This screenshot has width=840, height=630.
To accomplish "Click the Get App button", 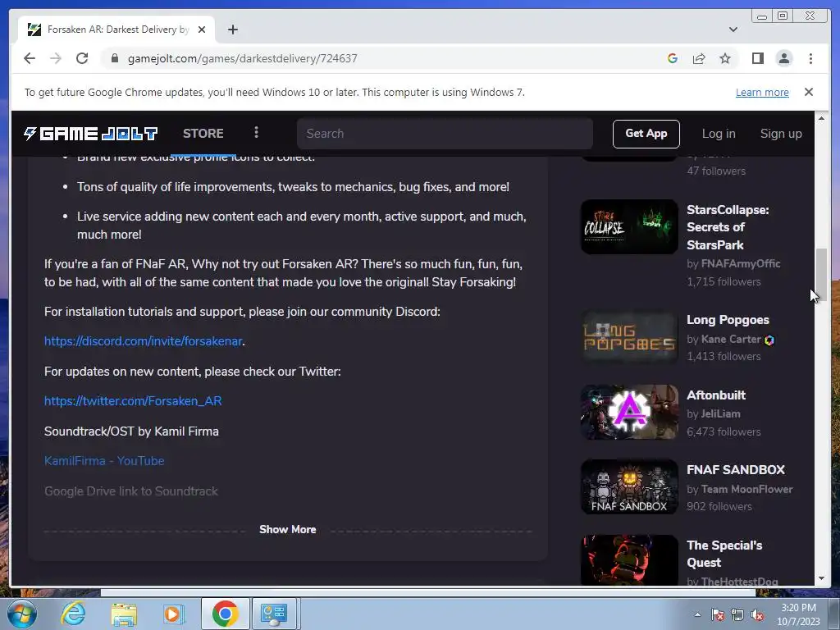I will (646, 134).
